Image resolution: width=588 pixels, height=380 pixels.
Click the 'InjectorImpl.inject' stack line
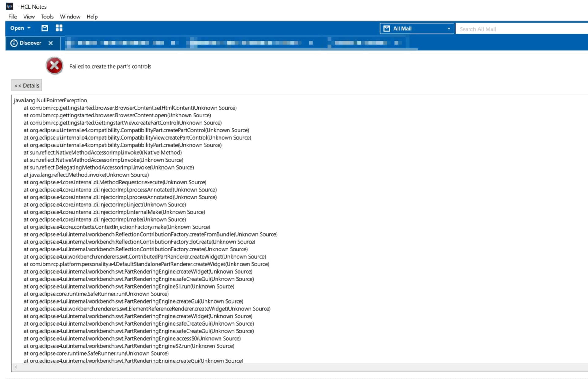point(105,204)
